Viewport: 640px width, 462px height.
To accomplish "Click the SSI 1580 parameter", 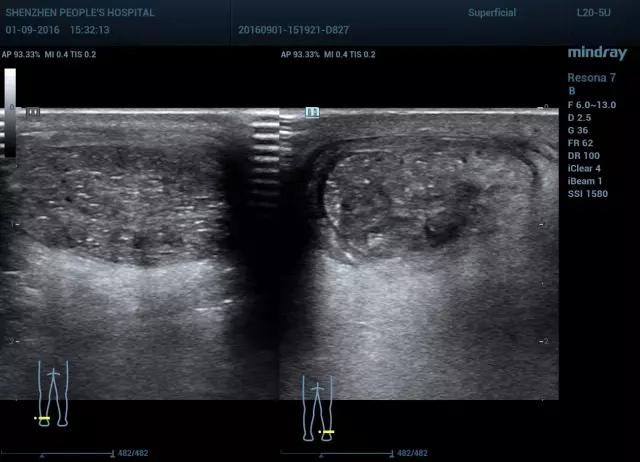I will pos(587,194).
